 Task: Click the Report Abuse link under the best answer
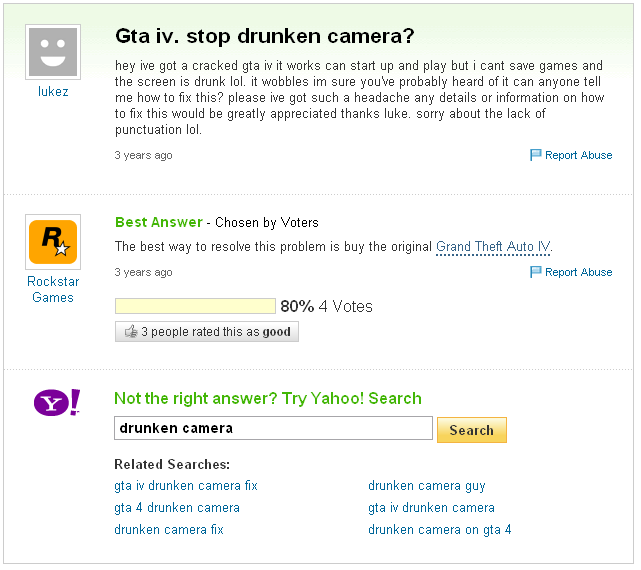tap(578, 272)
